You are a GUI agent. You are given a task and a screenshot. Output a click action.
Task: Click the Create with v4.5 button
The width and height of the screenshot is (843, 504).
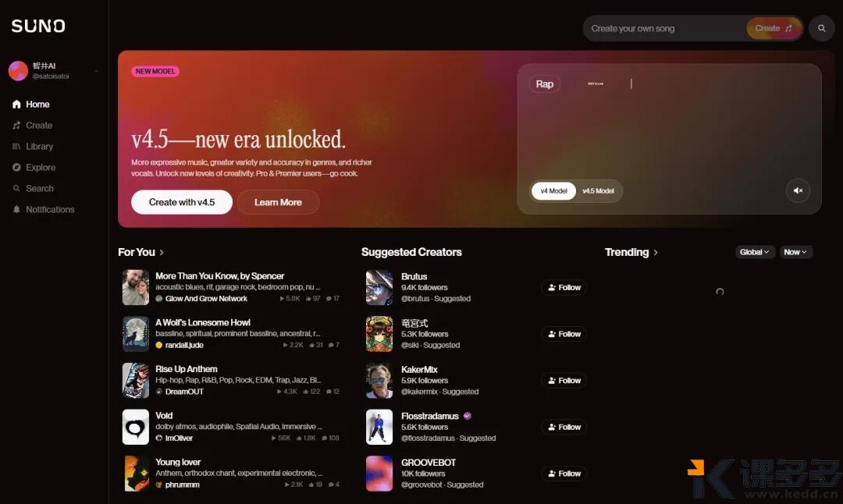point(182,202)
